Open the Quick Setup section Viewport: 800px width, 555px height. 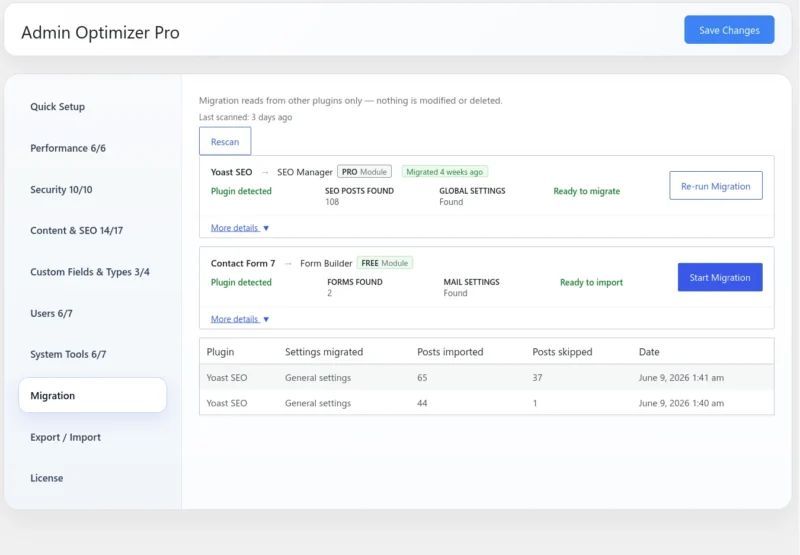(57, 107)
